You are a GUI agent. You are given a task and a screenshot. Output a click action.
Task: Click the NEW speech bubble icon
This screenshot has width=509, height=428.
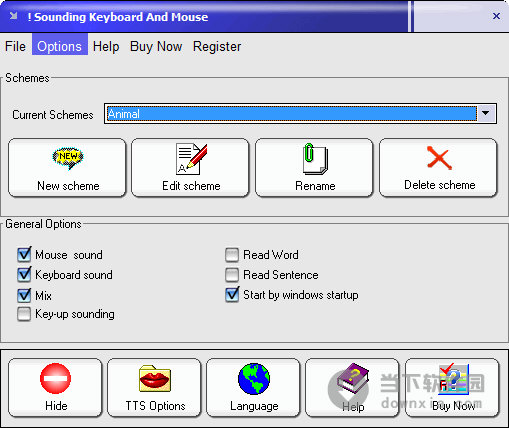68,158
